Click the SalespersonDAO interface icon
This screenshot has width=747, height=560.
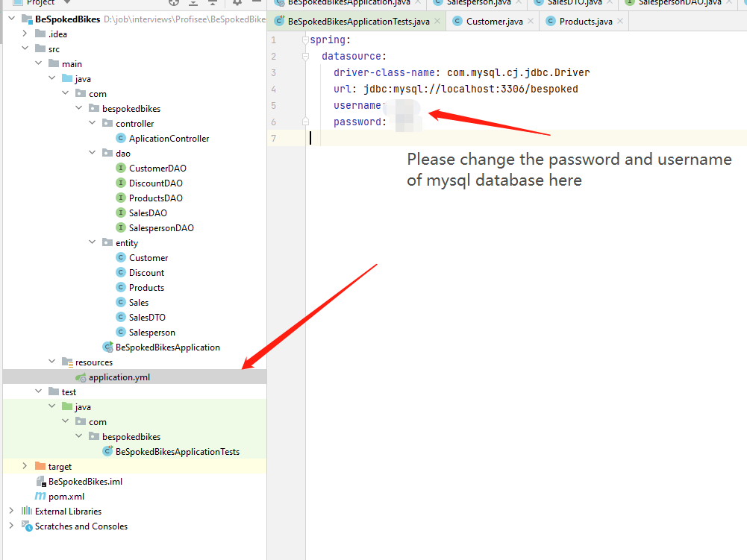click(x=121, y=228)
